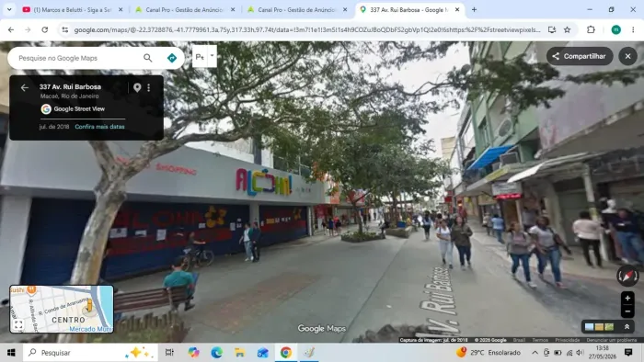Open directions with the blue diamond icon
The height and width of the screenshot is (362, 644).
click(x=172, y=58)
